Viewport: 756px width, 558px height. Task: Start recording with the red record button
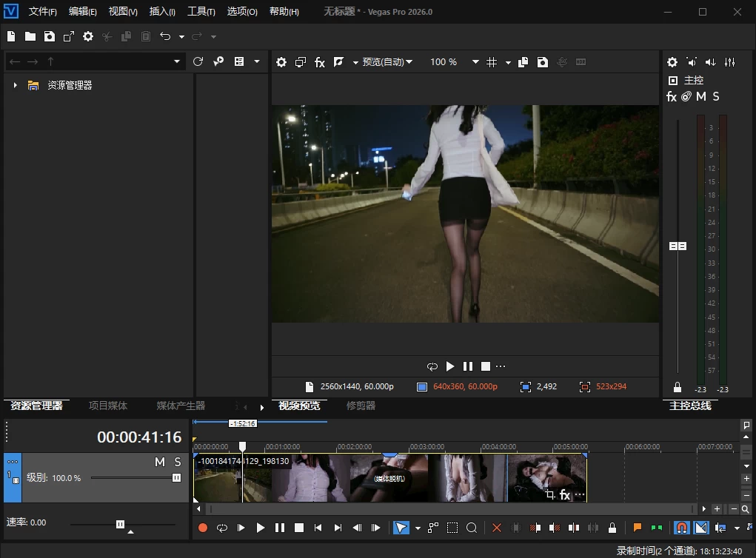(202, 528)
